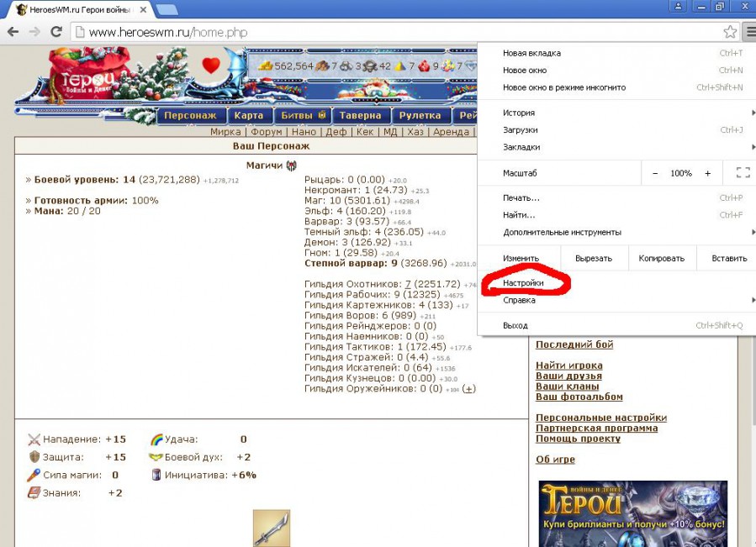
Task: Click the magic wand Spell power icon
Action: click(x=34, y=475)
